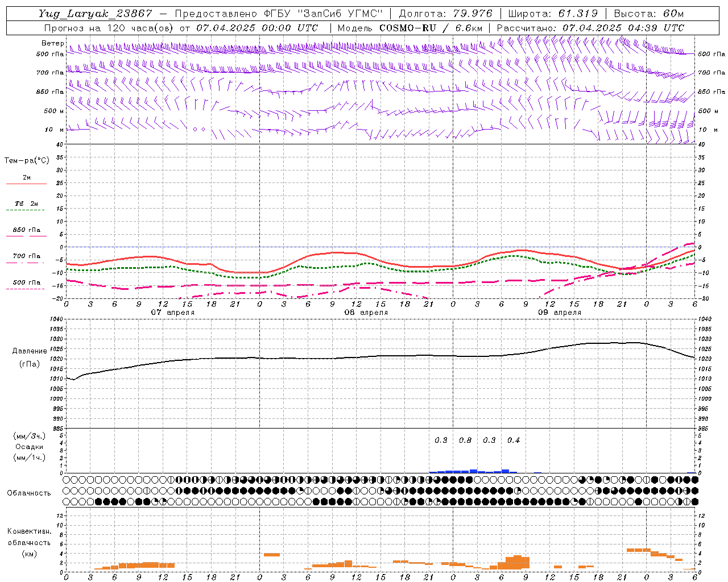Screen dimensions: 728x582
Task: Click the Ветер wind panel label
Action: tap(52, 43)
